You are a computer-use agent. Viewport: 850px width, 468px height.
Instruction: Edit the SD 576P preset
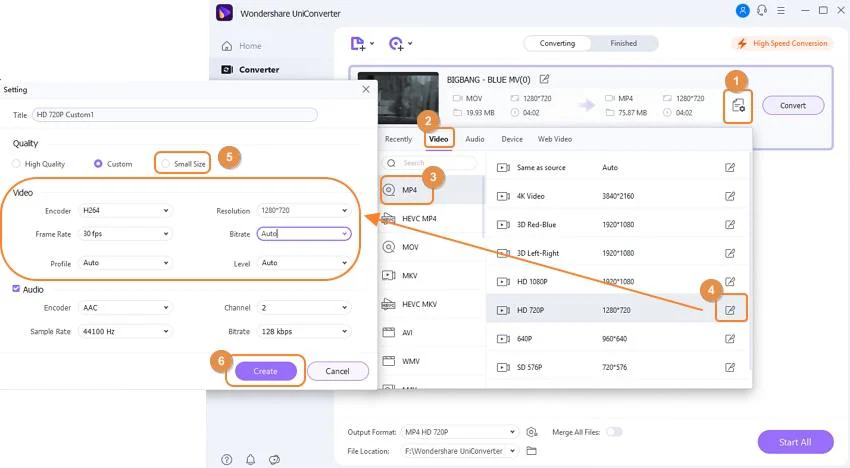point(730,367)
